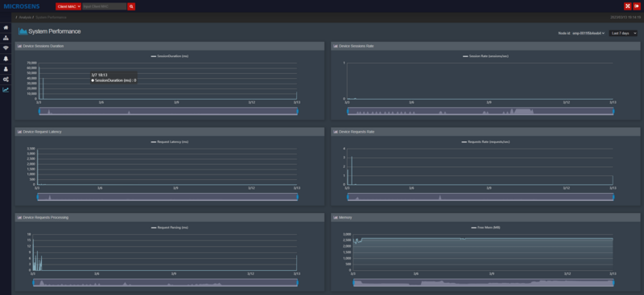
Task: Click the Memory panel chart icon
Action: (336, 217)
